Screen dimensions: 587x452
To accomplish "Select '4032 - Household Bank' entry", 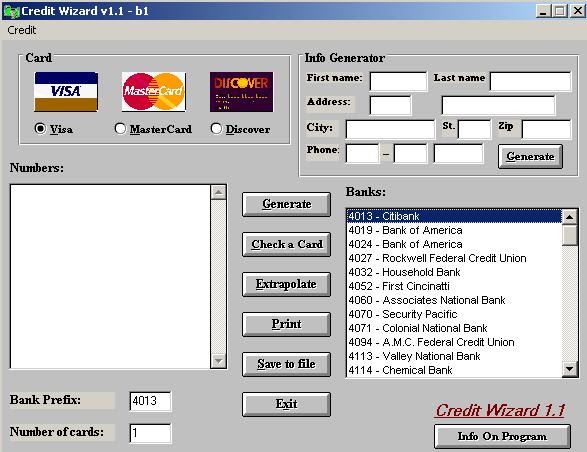I will (x=454, y=272).
